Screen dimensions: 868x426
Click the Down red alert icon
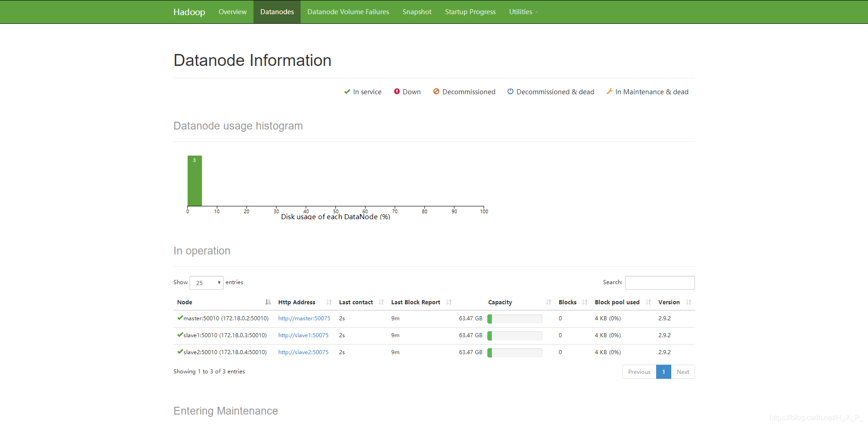[397, 92]
